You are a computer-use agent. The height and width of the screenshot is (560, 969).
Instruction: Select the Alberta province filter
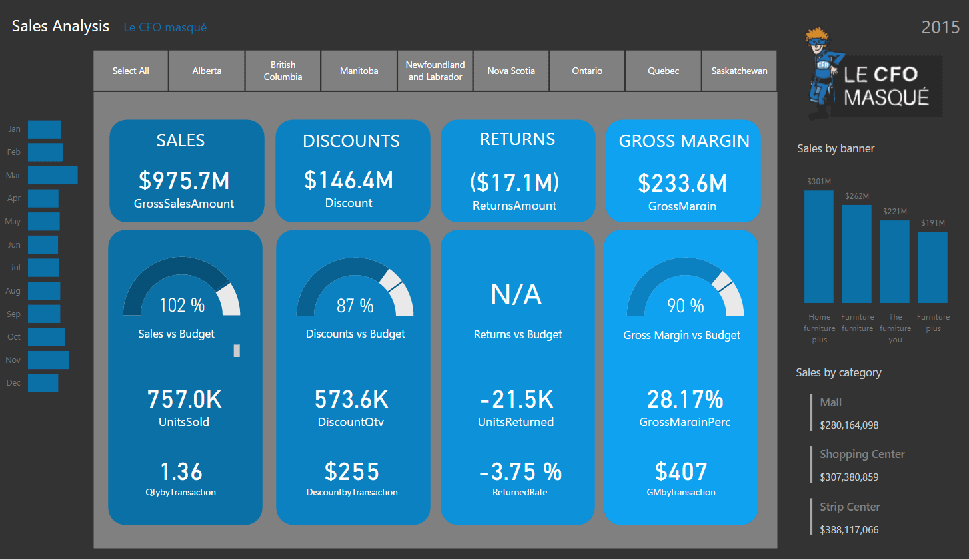207,71
